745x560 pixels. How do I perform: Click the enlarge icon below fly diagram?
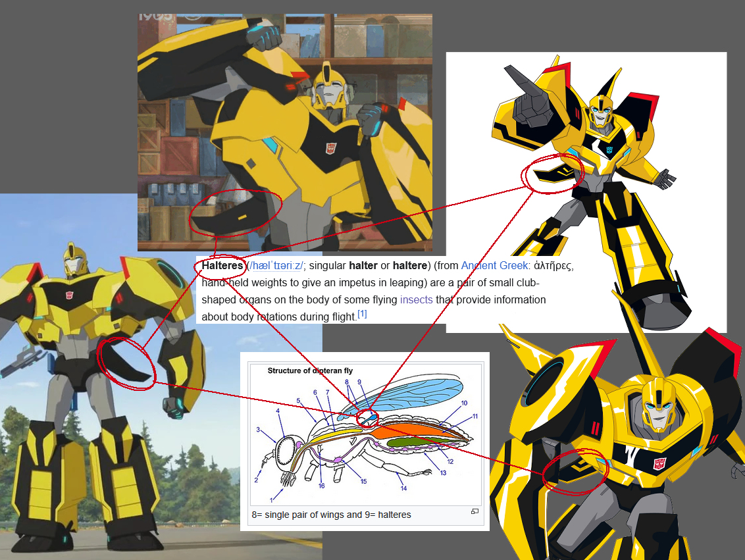pyautogui.click(x=475, y=511)
